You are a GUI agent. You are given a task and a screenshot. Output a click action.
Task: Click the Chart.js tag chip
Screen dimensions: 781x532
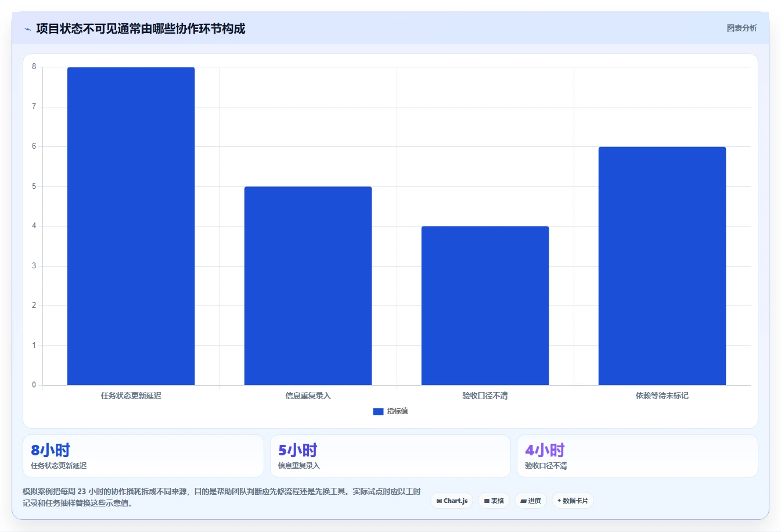pyautogui.click(x=452, y=501)
